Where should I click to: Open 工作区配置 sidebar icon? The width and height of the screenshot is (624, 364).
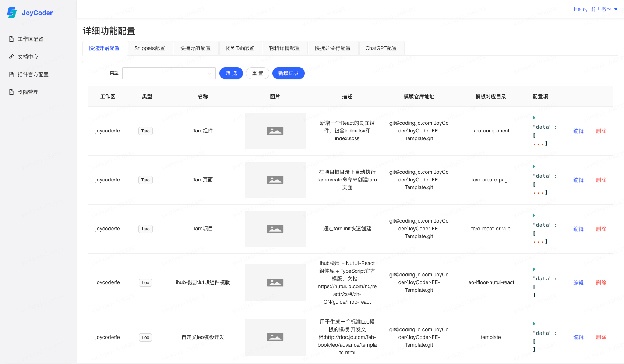[11, 39]
